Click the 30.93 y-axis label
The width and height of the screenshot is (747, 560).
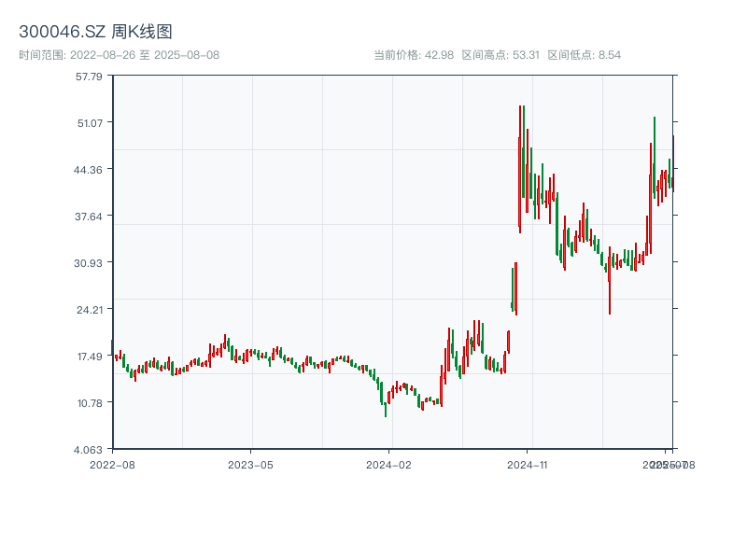click(89, 262)
